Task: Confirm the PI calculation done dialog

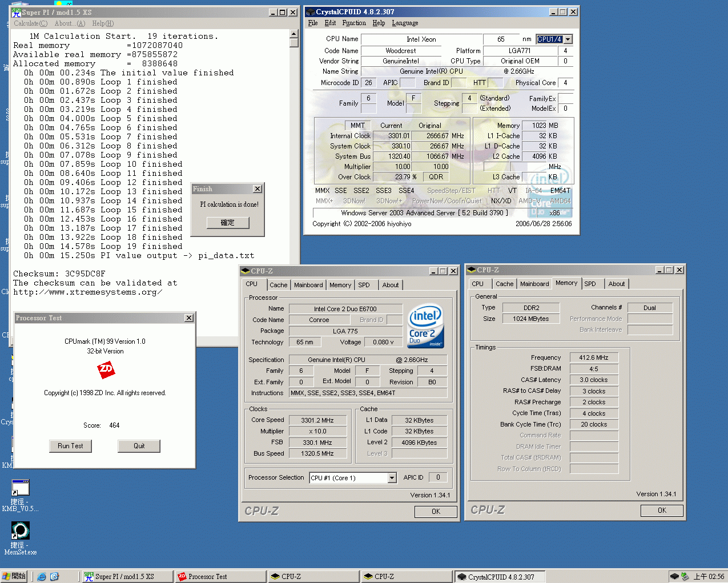Action: [x=227, y=223]
